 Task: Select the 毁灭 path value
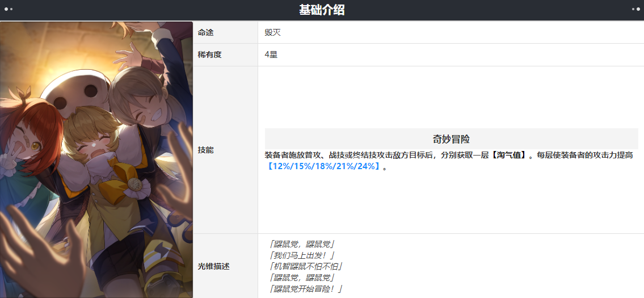(273, 32)
